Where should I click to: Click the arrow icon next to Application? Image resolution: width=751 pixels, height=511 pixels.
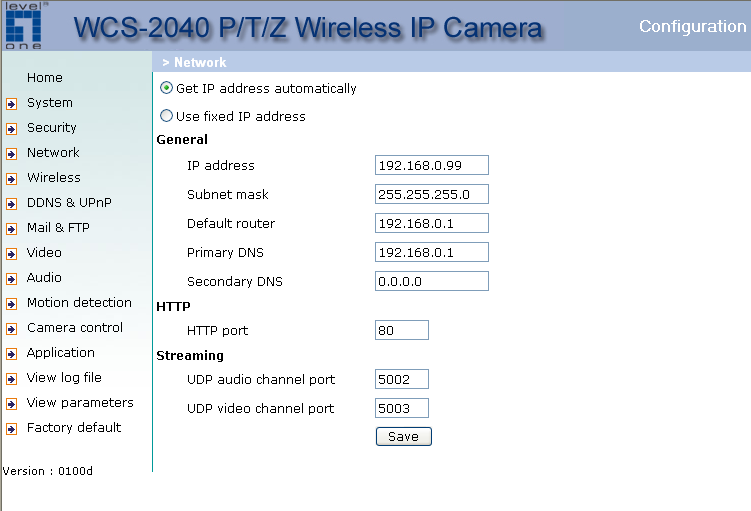point(11,353)
